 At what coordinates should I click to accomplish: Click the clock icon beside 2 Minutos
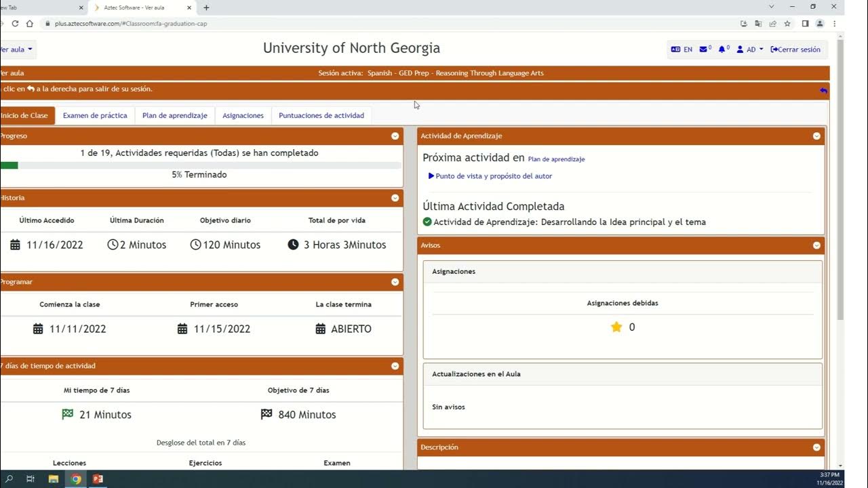click(113, 245)
